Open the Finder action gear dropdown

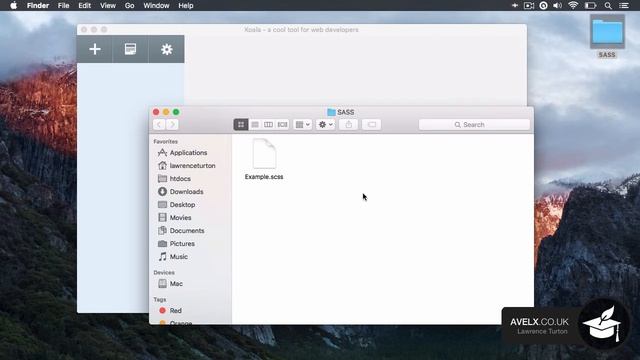325,124
